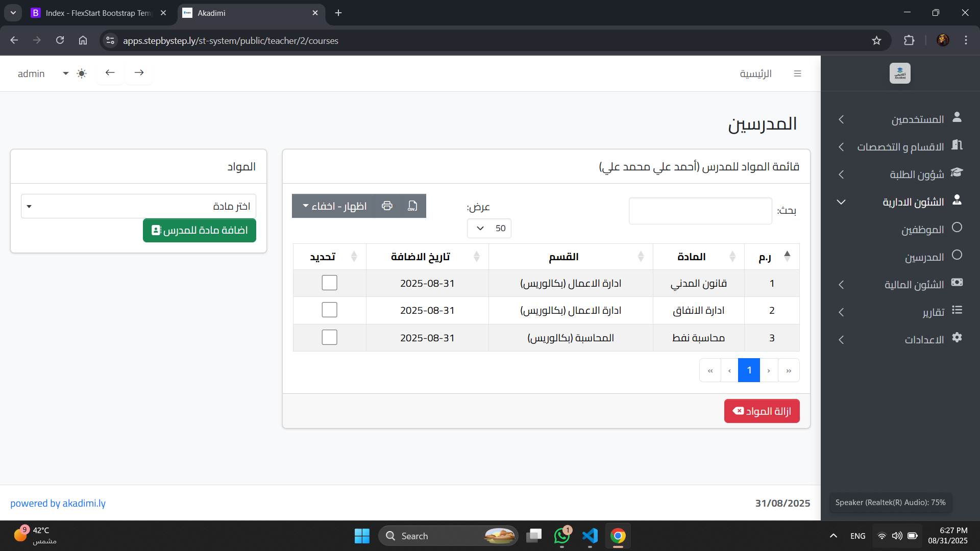980x551 pixels.
Task: Open the المدرسين sidebar item
Action: coord(924,257)
